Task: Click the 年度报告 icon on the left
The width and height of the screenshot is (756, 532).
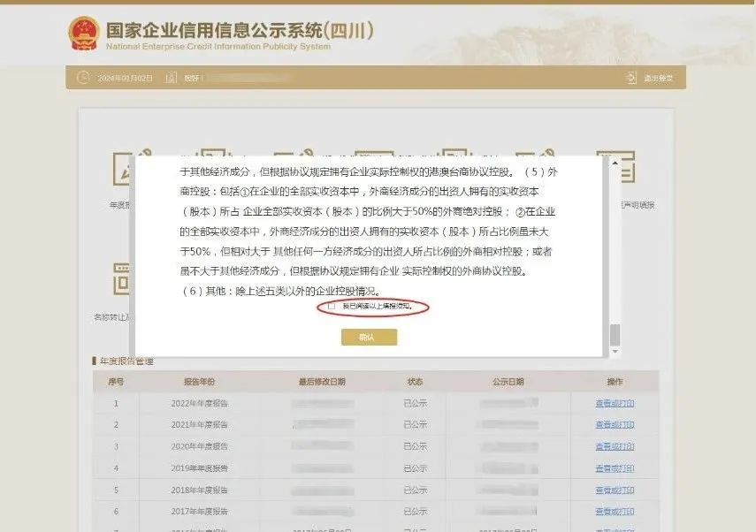Action: click(119, 168)
